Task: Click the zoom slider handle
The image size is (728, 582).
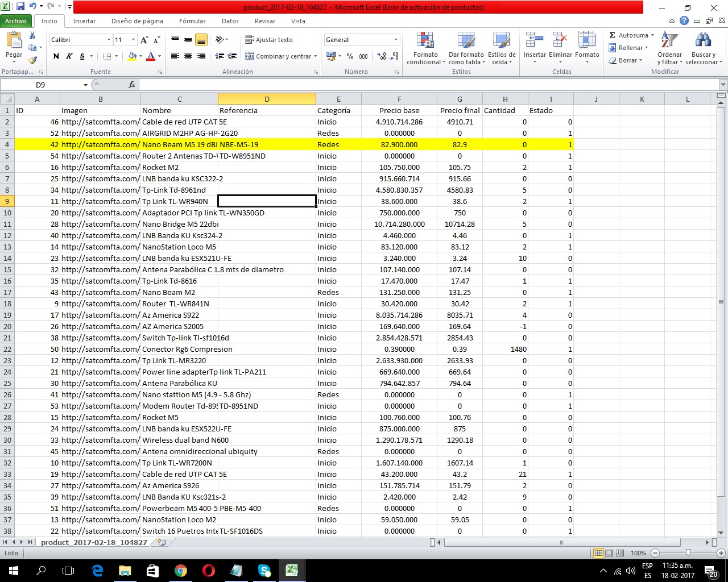Action: pyautogui.click(x=688, y=553)
